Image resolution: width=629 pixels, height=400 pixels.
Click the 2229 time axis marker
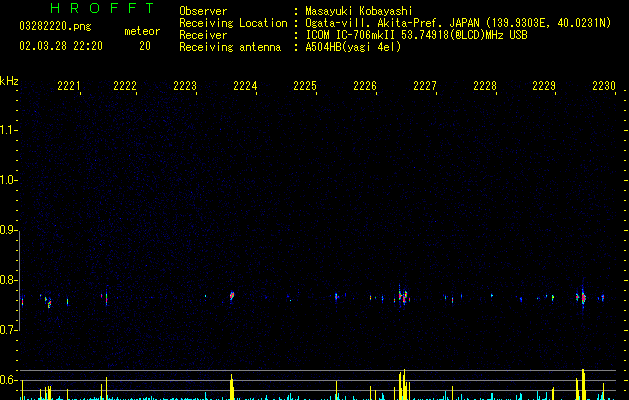[x=544, y=86]
